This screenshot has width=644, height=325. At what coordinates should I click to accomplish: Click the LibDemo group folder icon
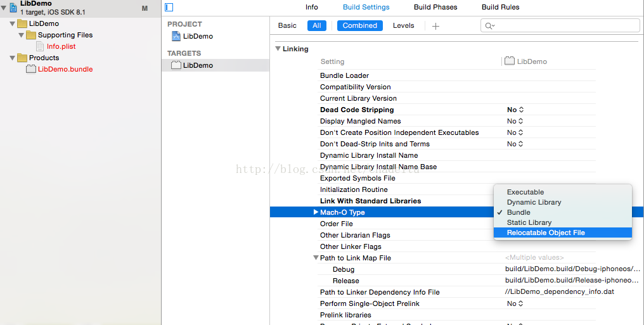point(22,24)
